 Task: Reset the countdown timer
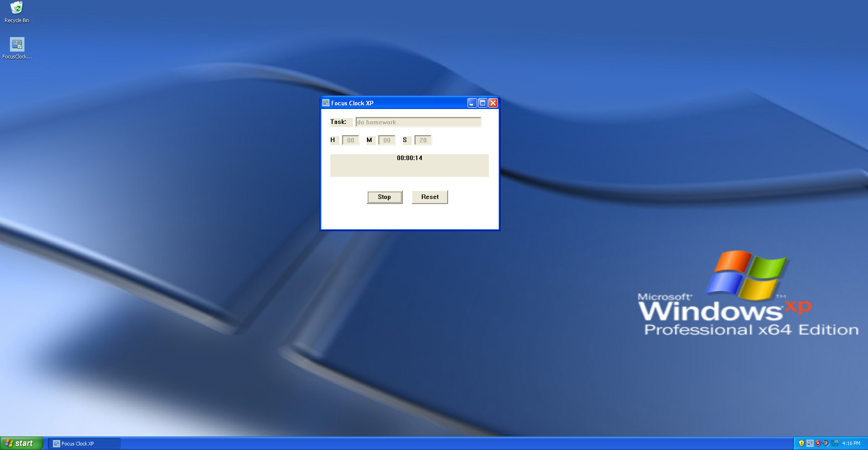tap(430, 197)
